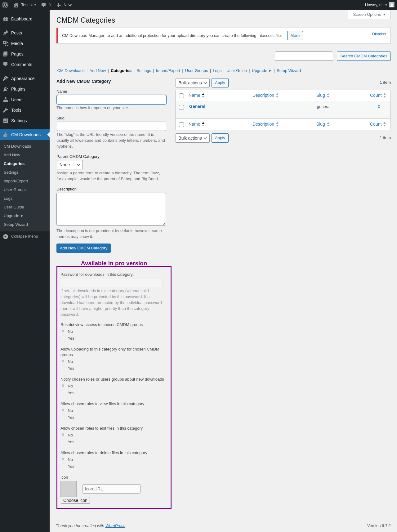397x532 pixels.
Task: Click the CM Downloads plugin icon
Action: [x=6, y=135]
